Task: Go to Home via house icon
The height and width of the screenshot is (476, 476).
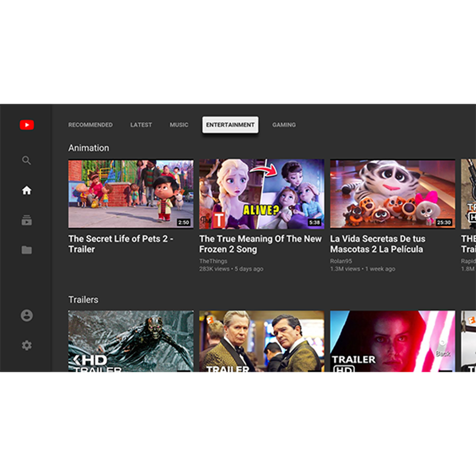Action: tap(27, 190)
